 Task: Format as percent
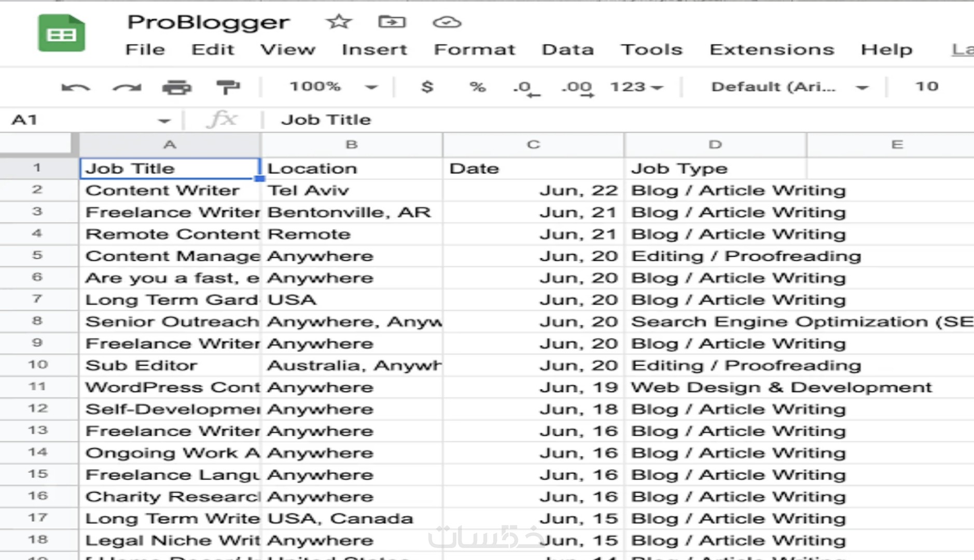tap(478, 87)
